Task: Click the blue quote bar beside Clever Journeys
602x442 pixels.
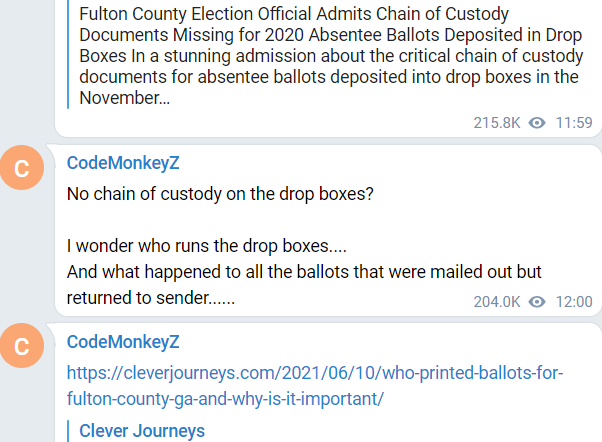Action: point(71,431)
